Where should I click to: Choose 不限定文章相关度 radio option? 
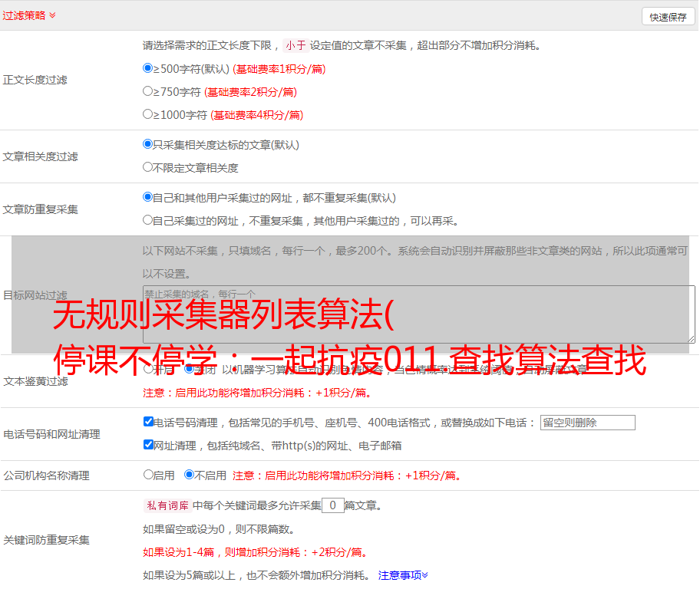(x=148, y=167)
